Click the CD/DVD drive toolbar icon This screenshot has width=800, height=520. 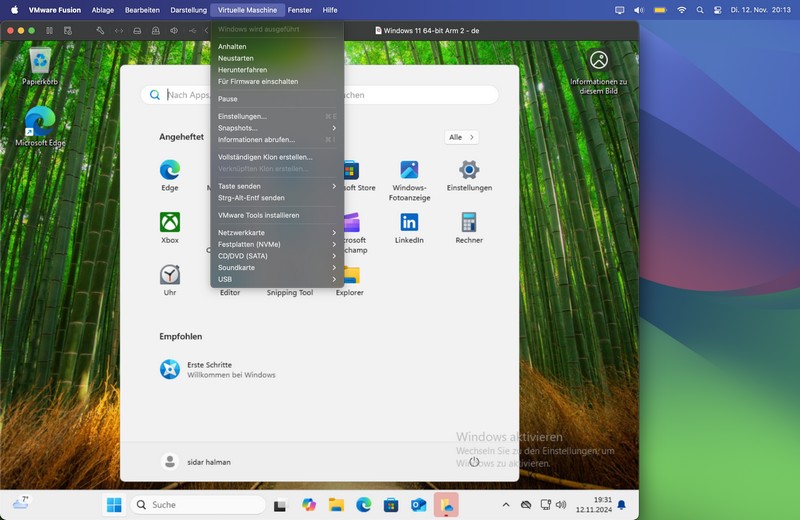tap(156, 31)
